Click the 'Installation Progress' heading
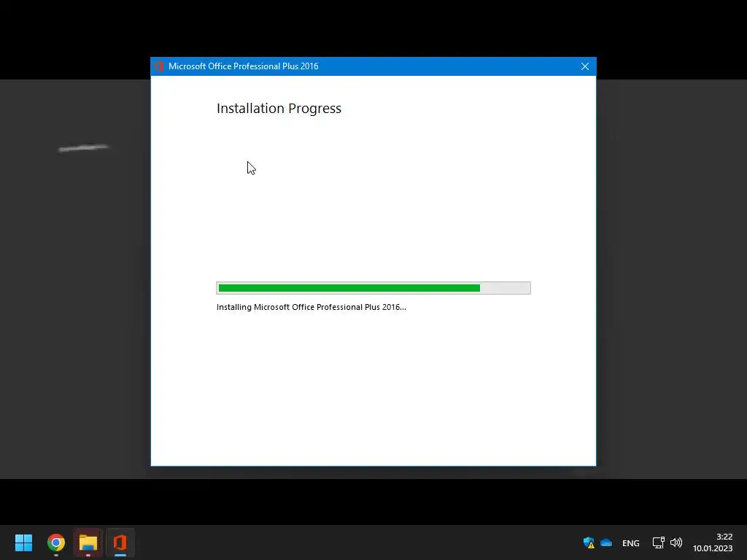747x560 pixels. (279, 109)
